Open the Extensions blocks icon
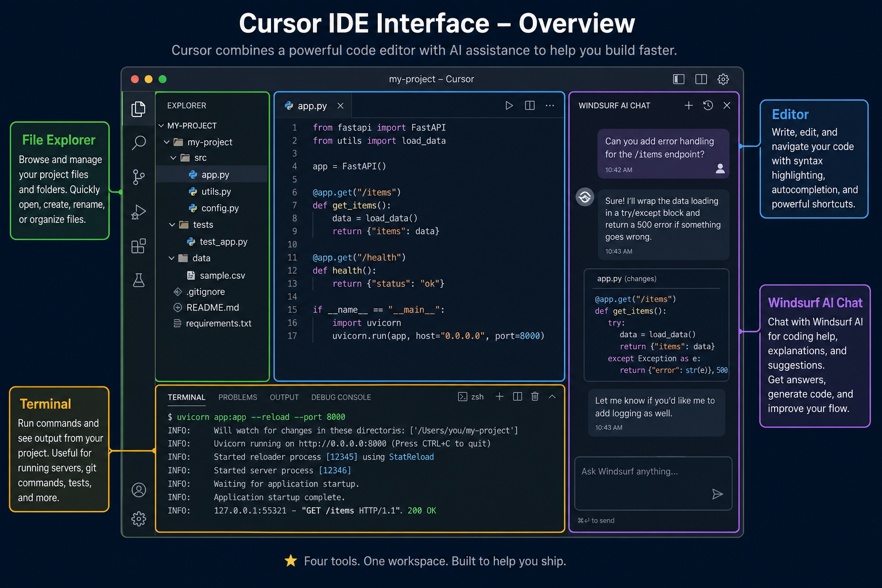The image size is (882, 588). (x=138, y=246)
